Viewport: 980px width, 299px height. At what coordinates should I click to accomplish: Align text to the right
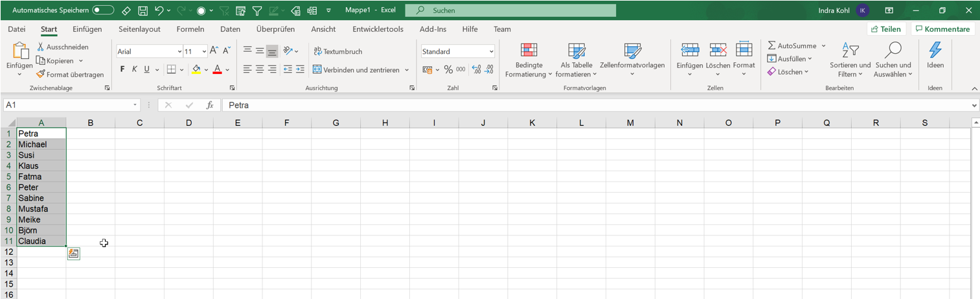272,69
